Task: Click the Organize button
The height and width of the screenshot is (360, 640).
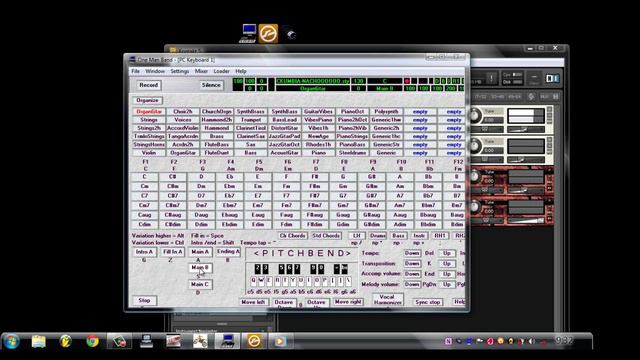Action: [x=147, y=100]
